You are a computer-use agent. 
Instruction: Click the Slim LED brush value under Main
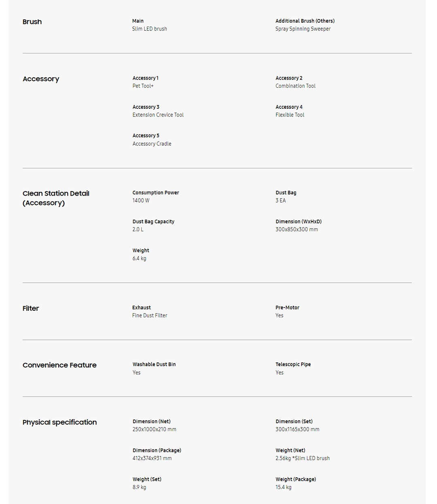pyautogui.click(x=149, y=29)
